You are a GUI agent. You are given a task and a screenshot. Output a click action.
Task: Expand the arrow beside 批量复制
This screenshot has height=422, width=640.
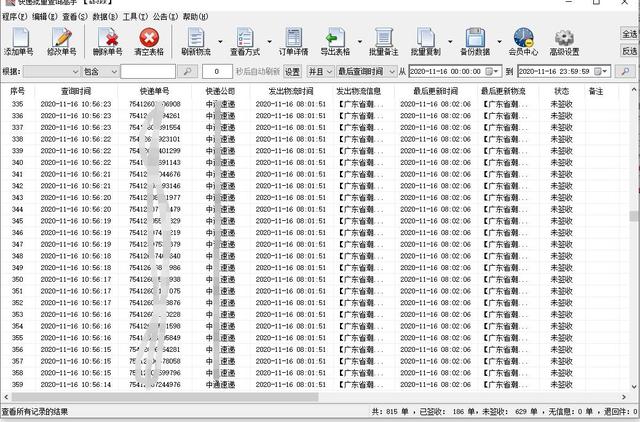coord(450,42)
